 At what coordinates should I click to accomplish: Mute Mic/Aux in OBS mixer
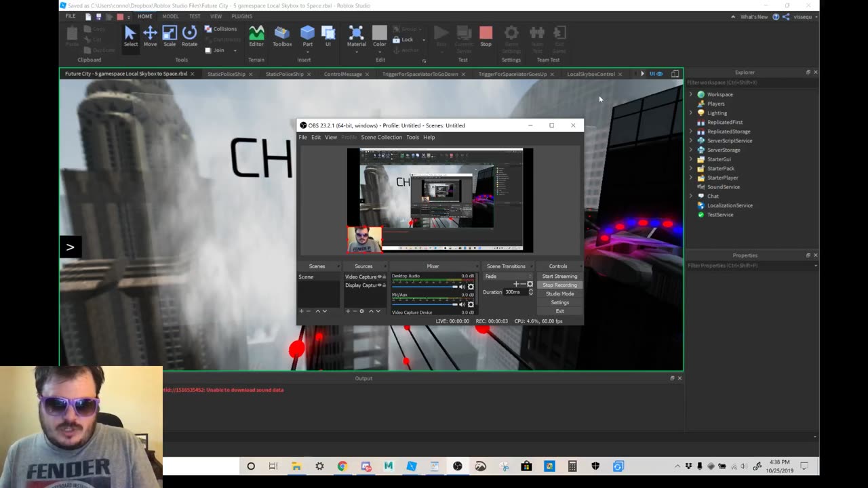(x=462, y=304)
